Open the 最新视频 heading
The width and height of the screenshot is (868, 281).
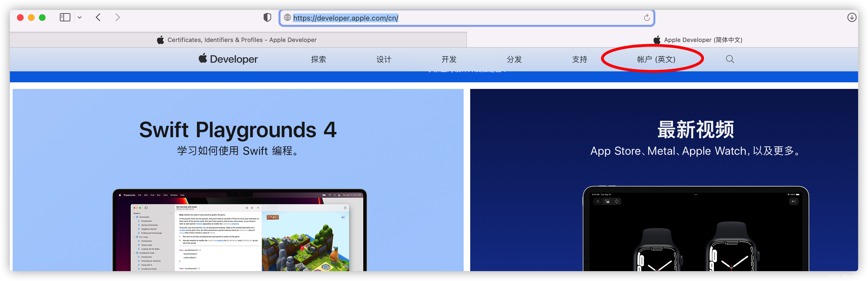click(696, 130)
